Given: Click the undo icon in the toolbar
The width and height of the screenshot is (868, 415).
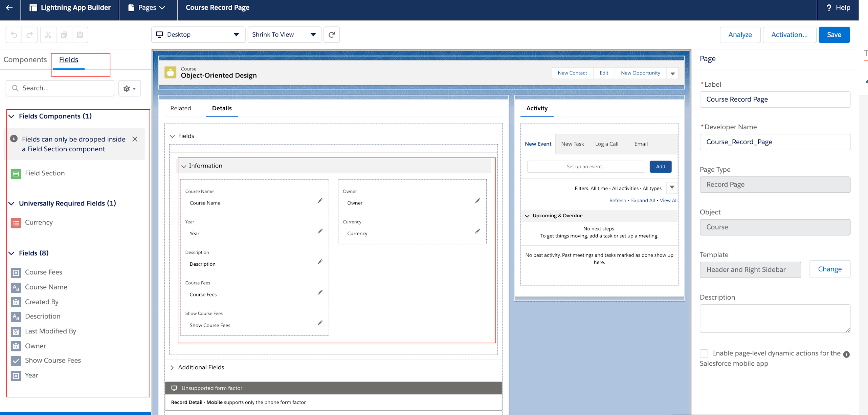Looking at the screenshot, I should point(13,35).
